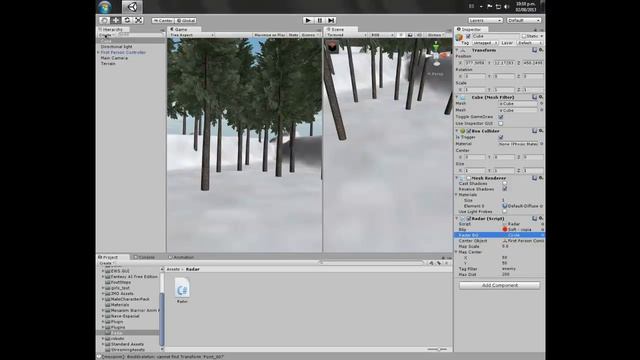Pause the game with the Pause button

coord(320,20)
